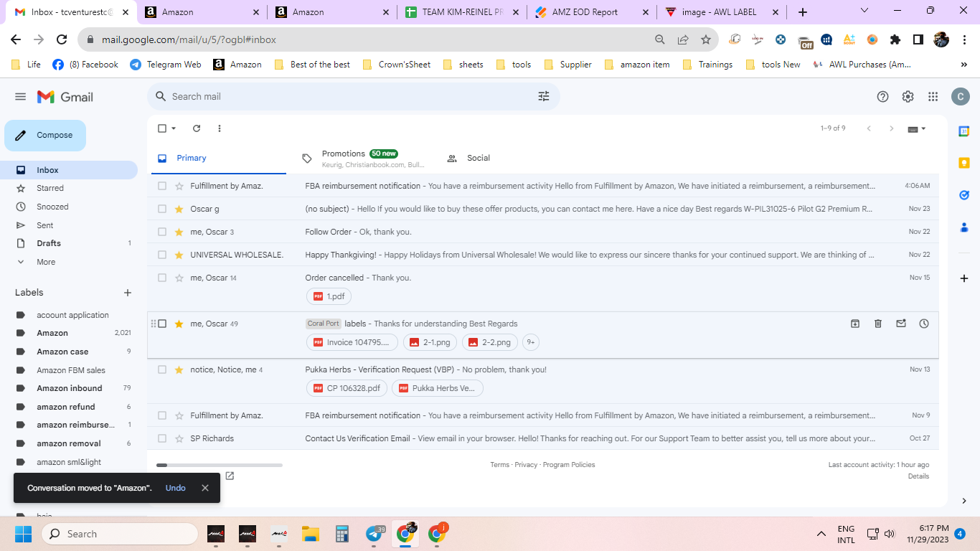Image resolution: width=980 pixels, height=551 pixels.
Task: Open the More options three-dot menu
Action: pyautogui.click(x=220, y=128)
